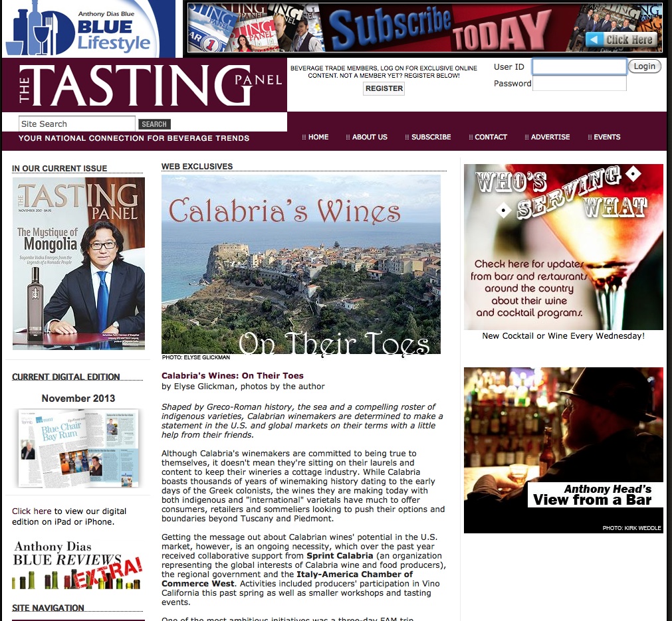The image size is (672, 621).
Task: Select Subscribe in the navigation bar
Action: [428, 137]
